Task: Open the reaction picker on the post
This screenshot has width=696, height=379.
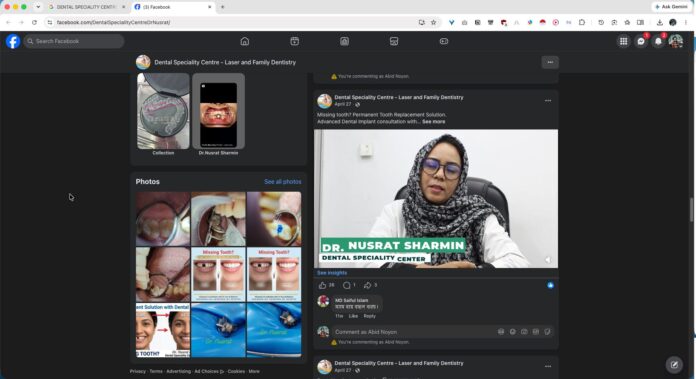Action: pos(550,285)
